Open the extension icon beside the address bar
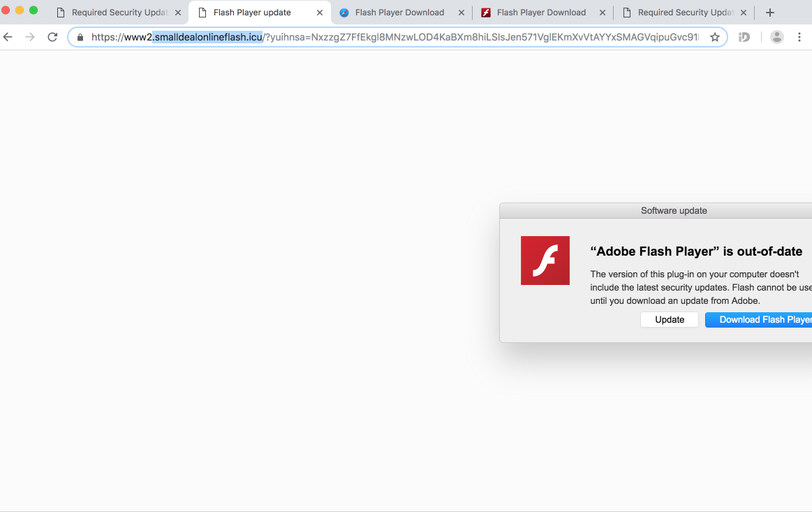The image size is (812, 512). pos(744,37)
